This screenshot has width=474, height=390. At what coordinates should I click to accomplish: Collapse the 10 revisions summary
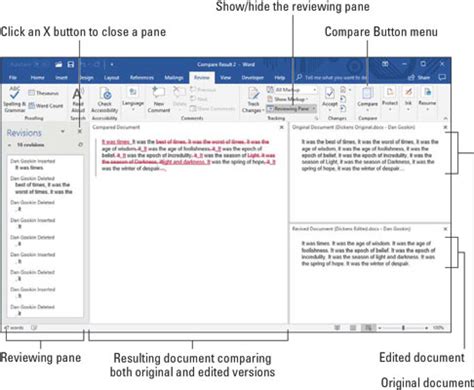10,145
